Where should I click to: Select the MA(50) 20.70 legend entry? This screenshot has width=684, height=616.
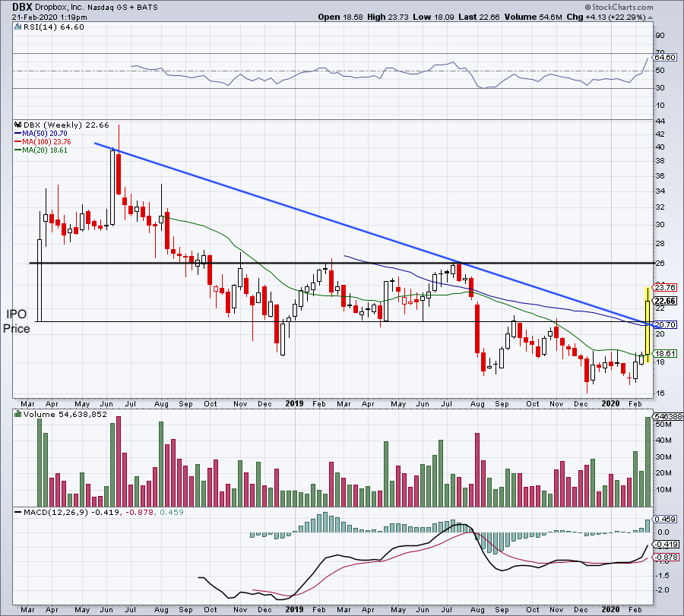pos(40,134)
